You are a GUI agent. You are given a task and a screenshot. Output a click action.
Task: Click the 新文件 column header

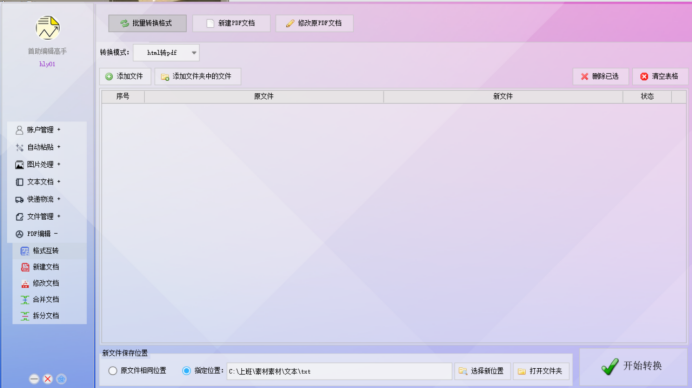tap(503, 97)
